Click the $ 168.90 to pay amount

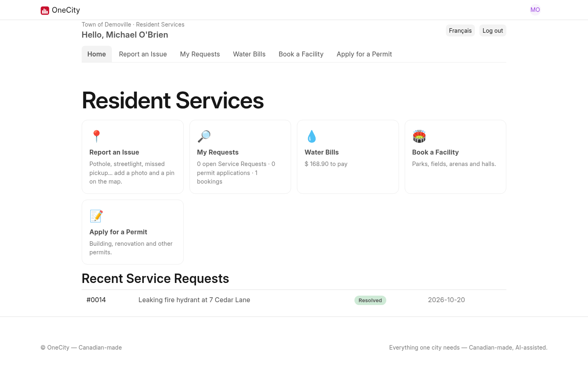[x=326, y=164]
